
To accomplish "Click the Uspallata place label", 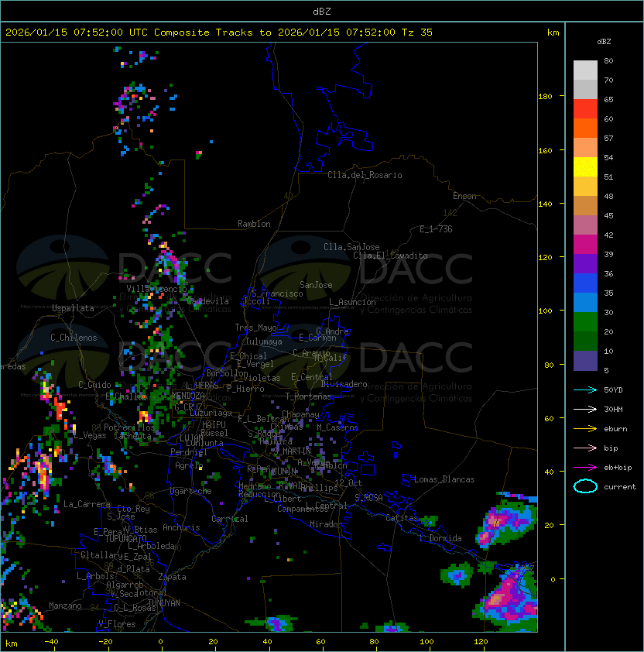I will (73, 308).
